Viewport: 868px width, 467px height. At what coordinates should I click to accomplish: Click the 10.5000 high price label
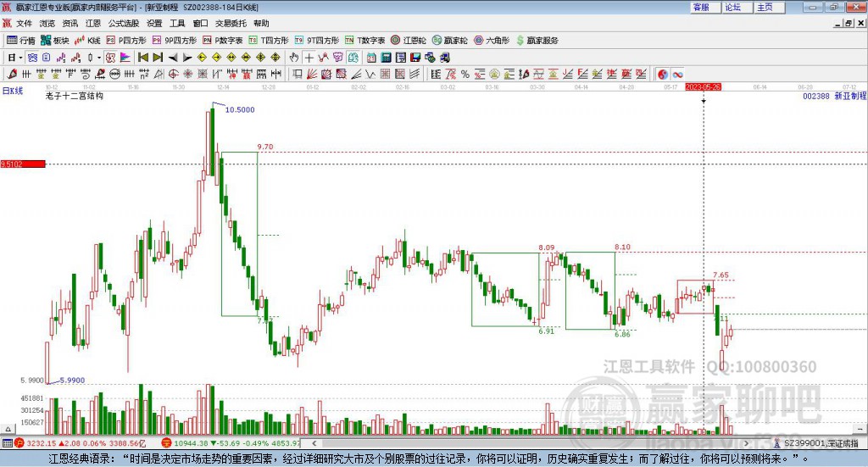coord(240,109)
